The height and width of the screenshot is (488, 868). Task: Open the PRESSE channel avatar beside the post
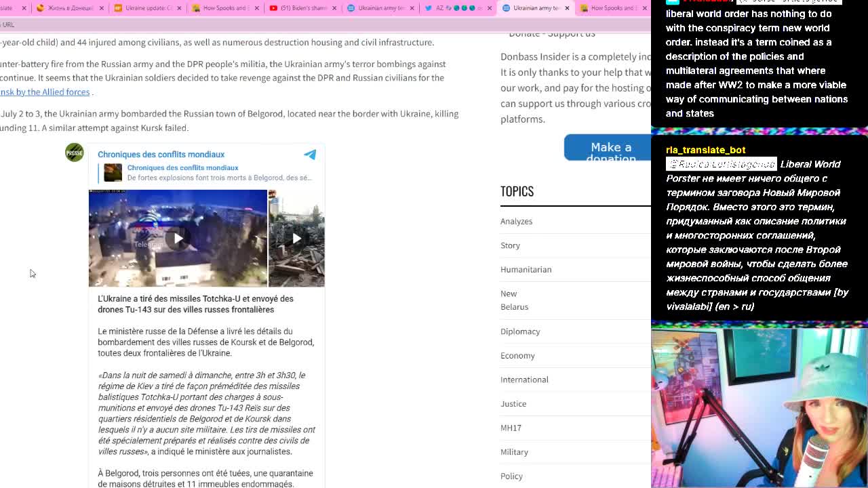(x=75, y=152)
